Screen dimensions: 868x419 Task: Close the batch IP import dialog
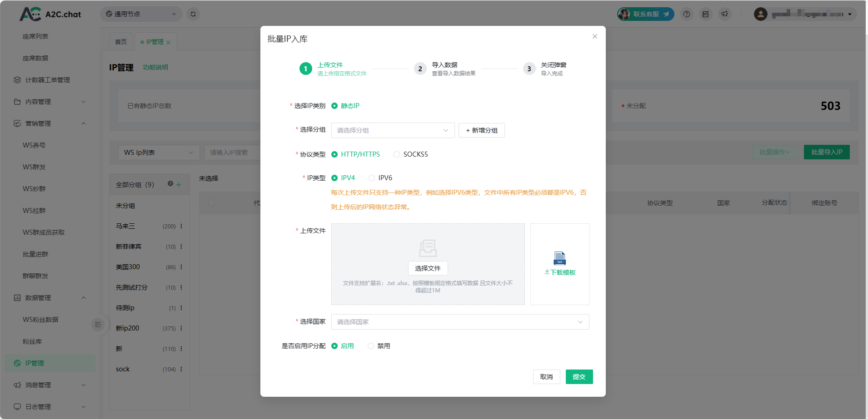pos(594,36)
